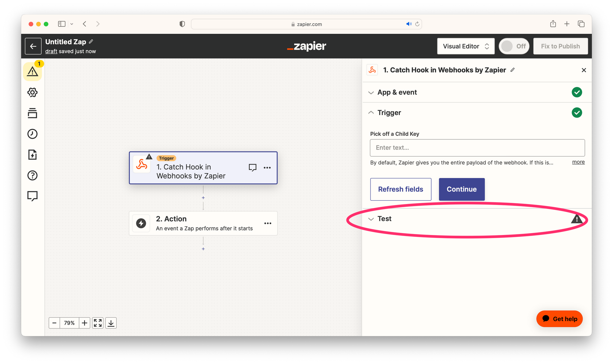Add a step between trigger and action
The image size is (613, 364).
pos(203,198)
